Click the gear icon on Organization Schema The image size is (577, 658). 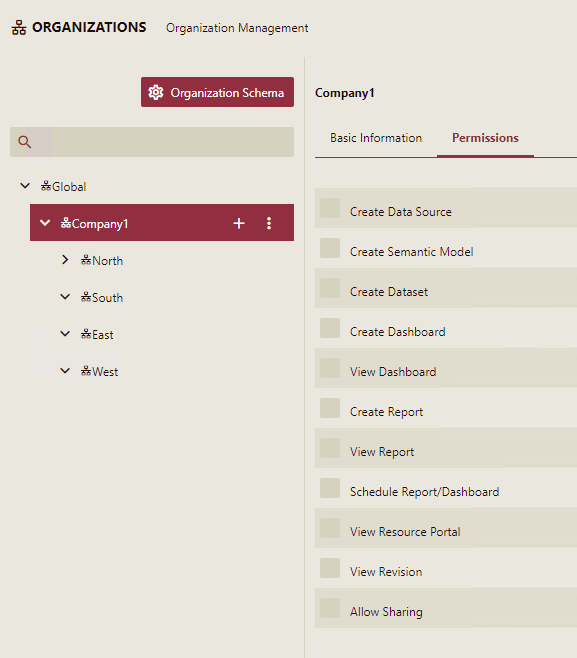point(156,92)
